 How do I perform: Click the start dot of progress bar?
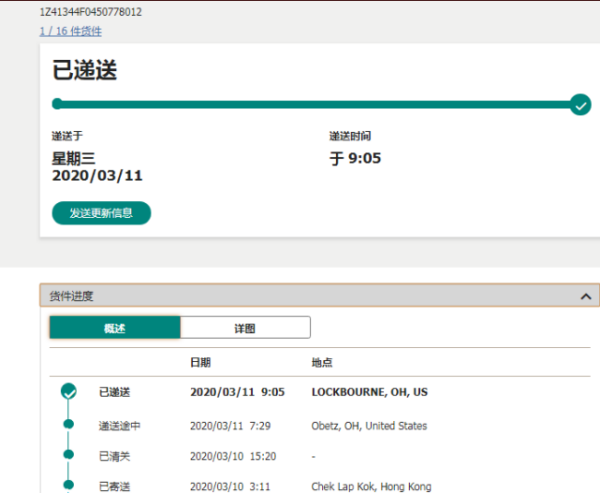pyautogui.click(x=57, y=104)
